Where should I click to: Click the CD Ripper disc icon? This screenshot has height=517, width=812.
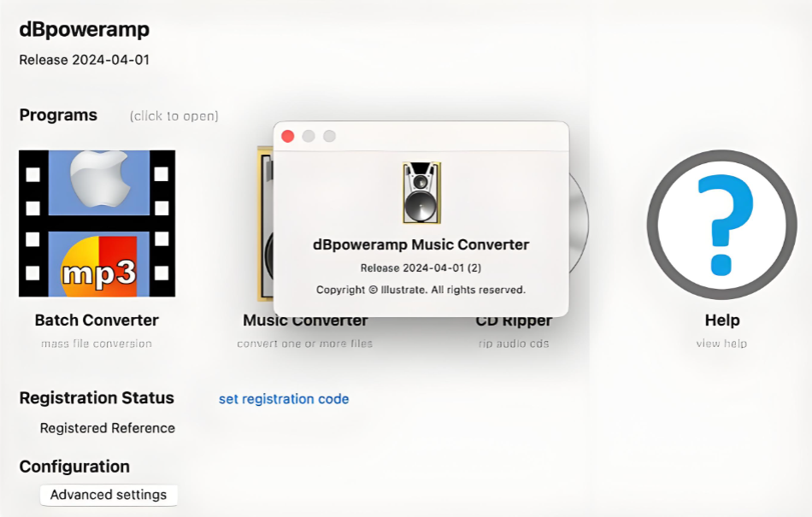579,224
